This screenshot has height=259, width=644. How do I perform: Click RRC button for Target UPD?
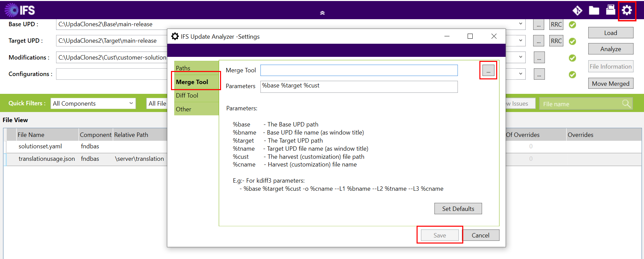click(556, 41)
